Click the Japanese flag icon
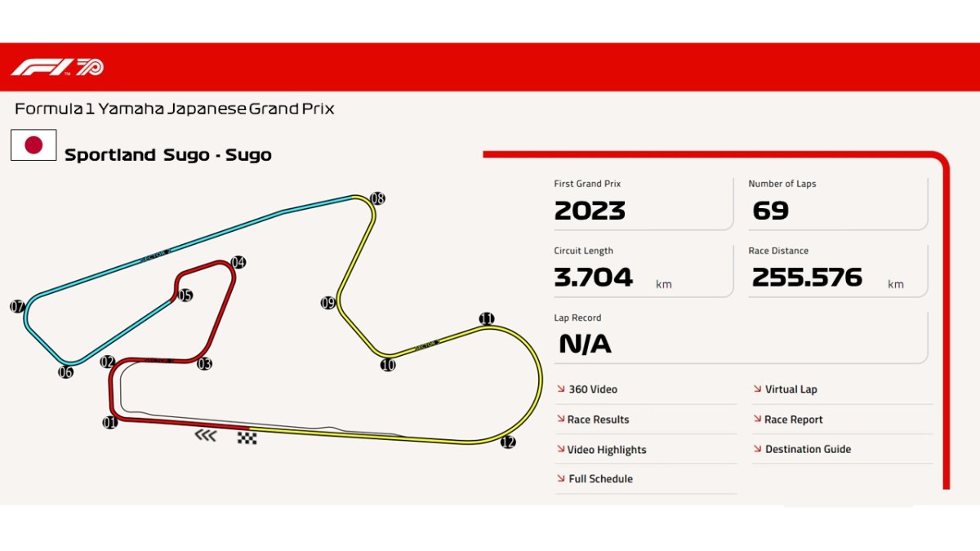 tap(33, 145)
